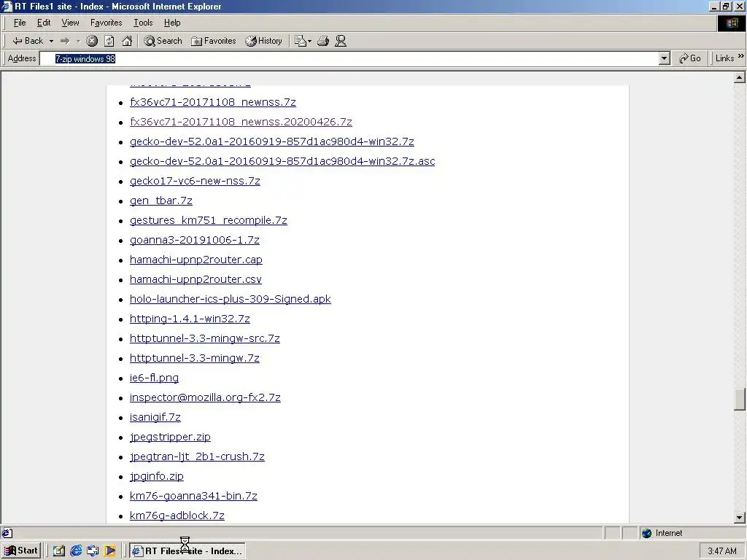Click the Outlook Express quick launch icon

pos(93,551)
